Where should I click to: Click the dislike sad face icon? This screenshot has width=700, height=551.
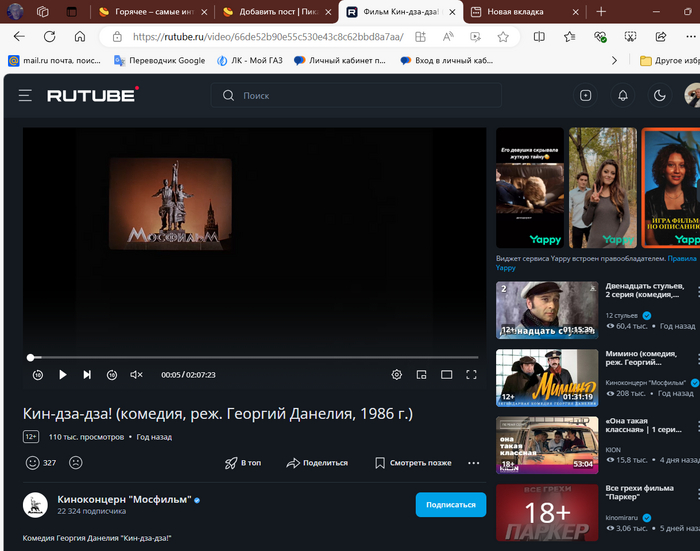pos(75,463)
